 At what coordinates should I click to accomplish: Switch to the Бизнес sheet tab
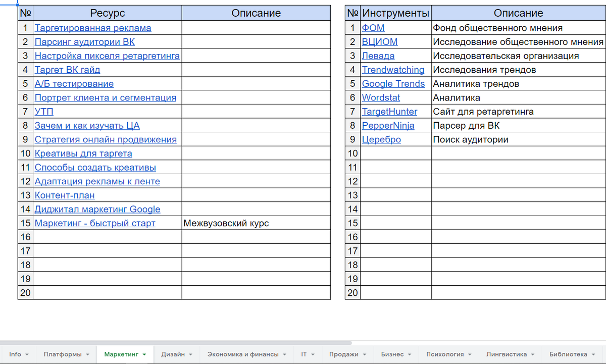point(396,354)
